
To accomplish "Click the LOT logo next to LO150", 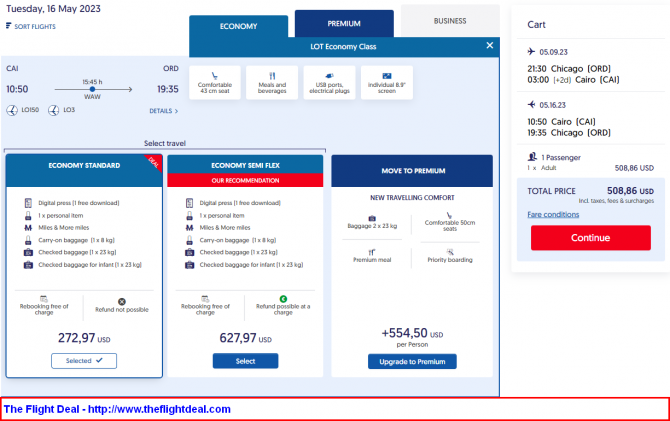I will click(x=12, y=111).
